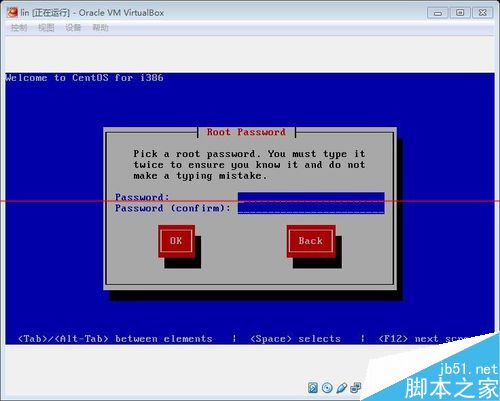Open the 视图 menu
This screenshot has height=401, width=500.
[x=46, y=28]
